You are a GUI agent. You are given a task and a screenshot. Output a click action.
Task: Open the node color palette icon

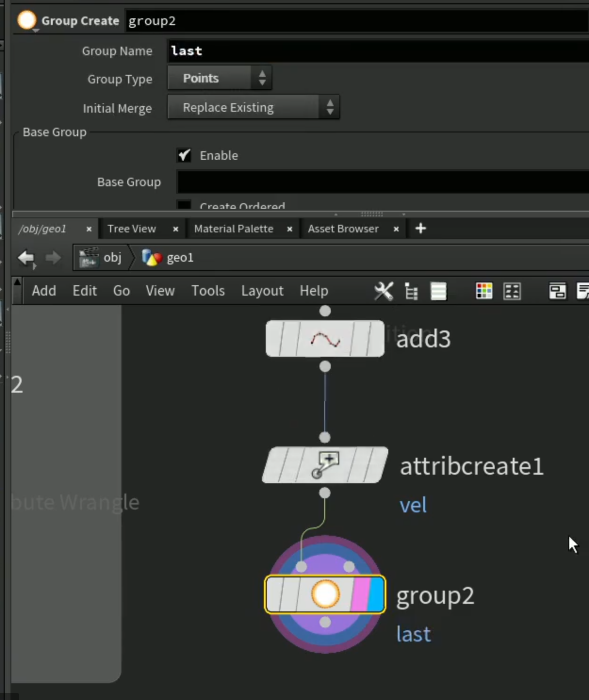pyautogui.click(x=484, y=291)
